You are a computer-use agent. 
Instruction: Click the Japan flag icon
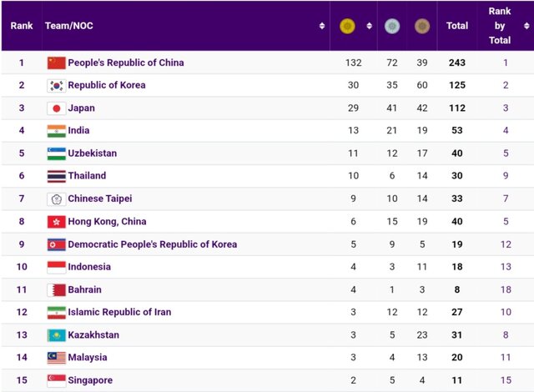coord(56,108)
